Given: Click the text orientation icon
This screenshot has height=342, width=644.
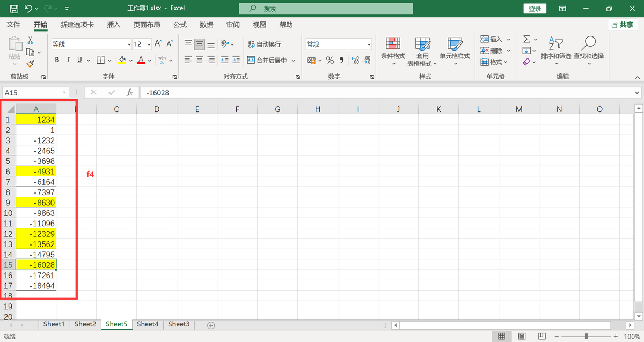Looking at the screenshot, I should (225, 44).
